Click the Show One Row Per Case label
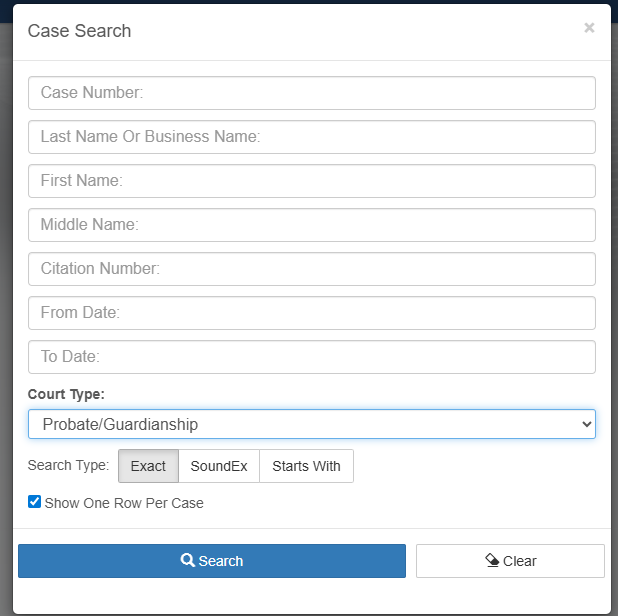The width and height of the screenshot is (618, 616). 124,503
